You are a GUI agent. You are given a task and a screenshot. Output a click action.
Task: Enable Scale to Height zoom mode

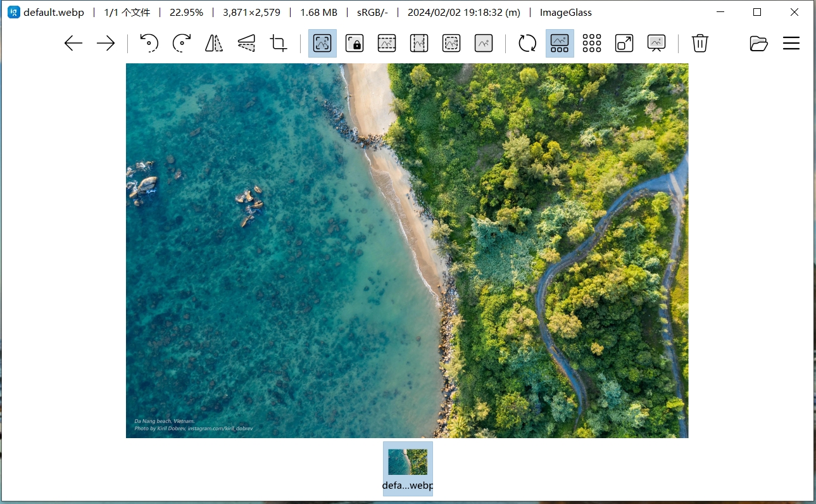coord(419,43)
